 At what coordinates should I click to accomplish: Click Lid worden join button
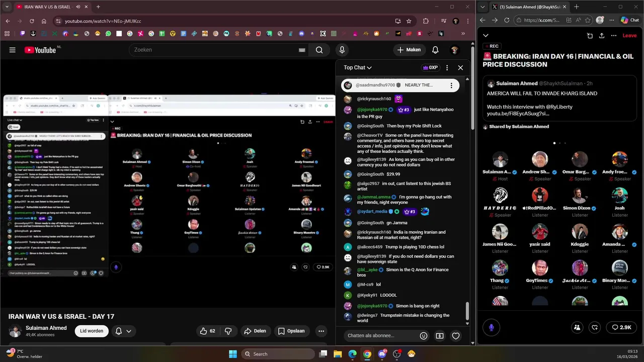tap(92, 331)
